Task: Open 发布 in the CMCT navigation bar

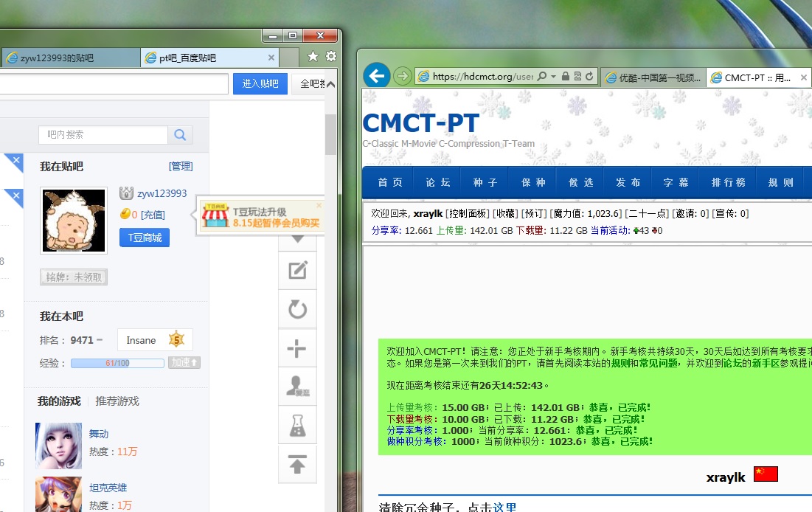Action: [x=628, y=182]
